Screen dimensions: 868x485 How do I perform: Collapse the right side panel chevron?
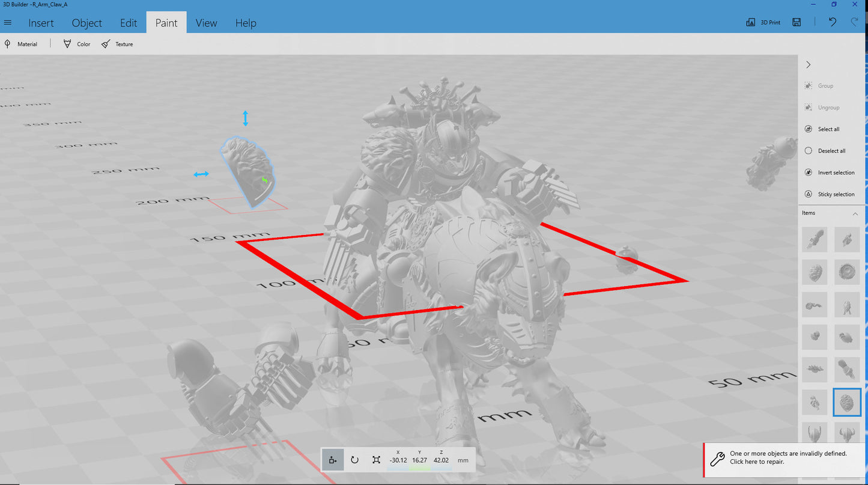tap(809, 64)
